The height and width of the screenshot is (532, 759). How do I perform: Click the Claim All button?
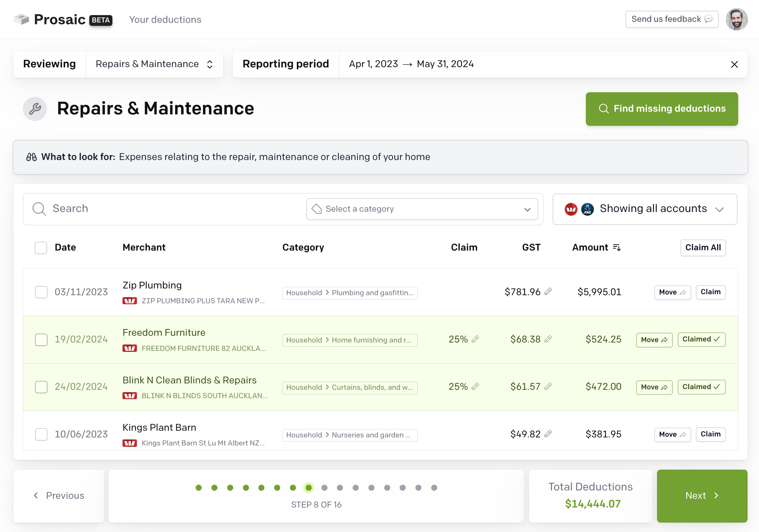[x=703, y=248]
